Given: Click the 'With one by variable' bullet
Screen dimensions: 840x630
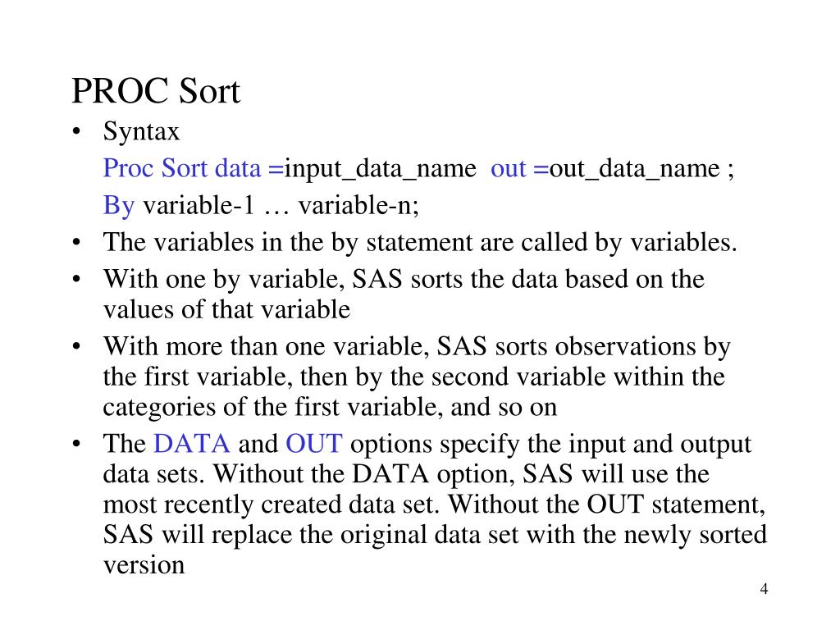Looking at the screenshot, I should pyautogui.click(x=404, y=294).
